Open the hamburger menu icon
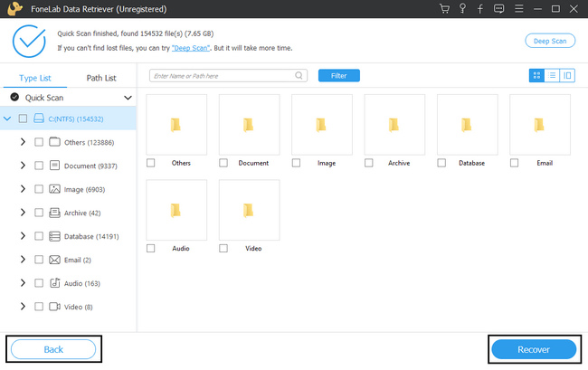 (x=518, y=9)
